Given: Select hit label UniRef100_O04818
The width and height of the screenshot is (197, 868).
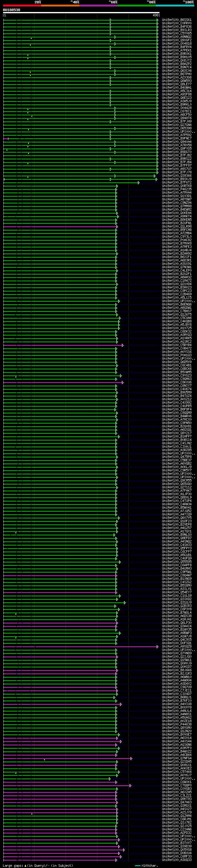Looking at the screenshot, I should 176,43.
